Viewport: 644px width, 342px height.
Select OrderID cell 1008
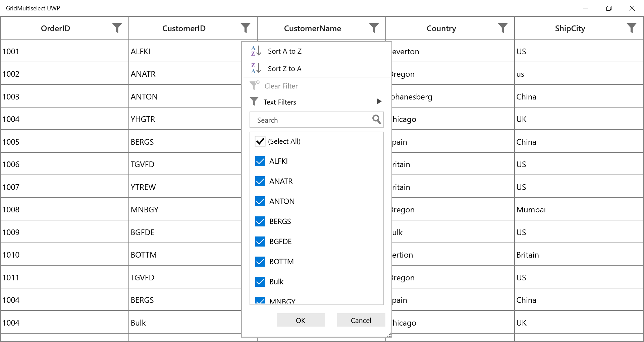coord(64,209)
